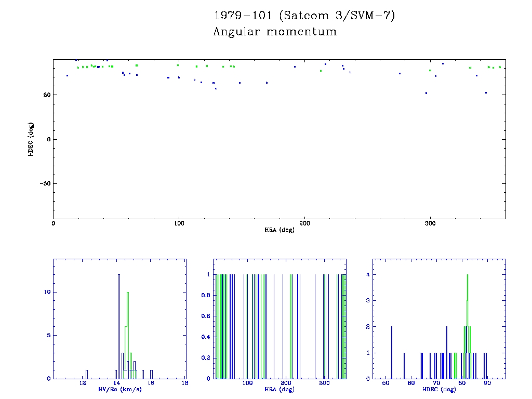Select the leftmost blue bar in HDEC histogram
Image resolution: width=532 pixels, height=399 pixels.
(391, 353)
